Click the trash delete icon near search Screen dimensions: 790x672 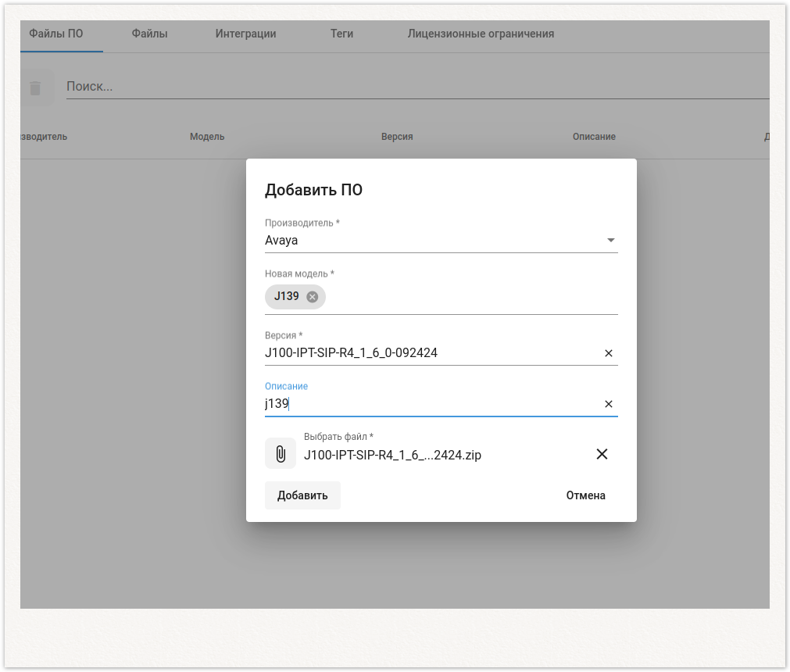point(35,88)
